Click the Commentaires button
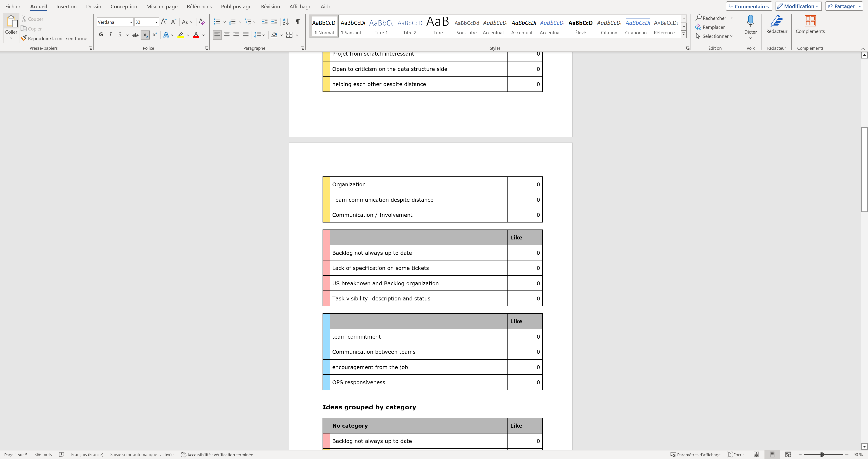This screenshot has height=459, width=868. [749, 6]
